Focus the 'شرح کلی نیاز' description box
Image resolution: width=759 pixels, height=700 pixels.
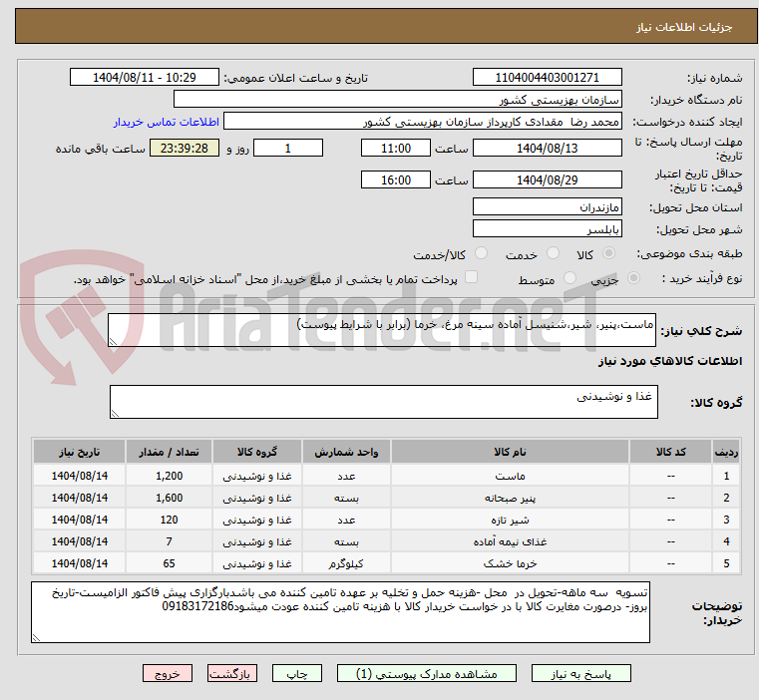(x=382, y=331)
